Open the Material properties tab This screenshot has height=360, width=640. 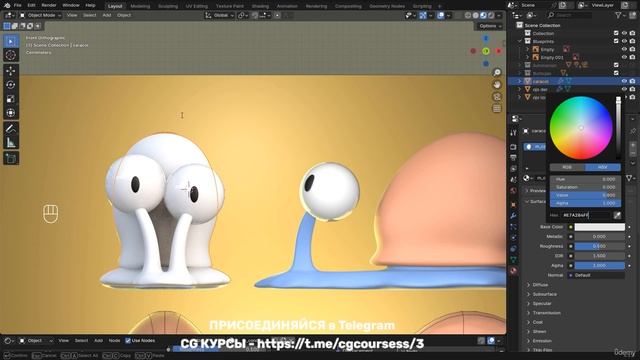coord(513,270)
